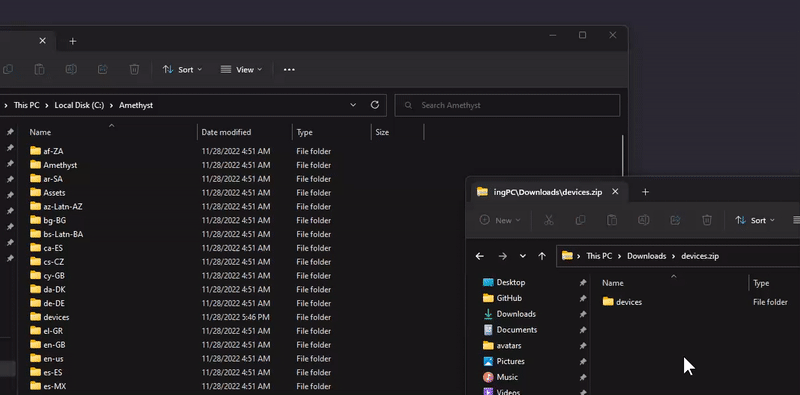
Task: Expand the address bar history chevron
Action: (353, 105)
